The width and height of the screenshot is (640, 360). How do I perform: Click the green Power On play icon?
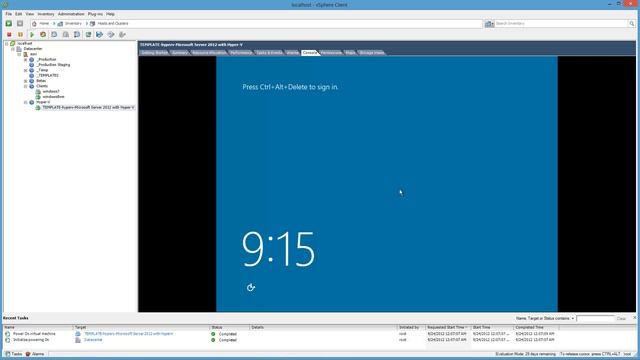pos(32,35)
